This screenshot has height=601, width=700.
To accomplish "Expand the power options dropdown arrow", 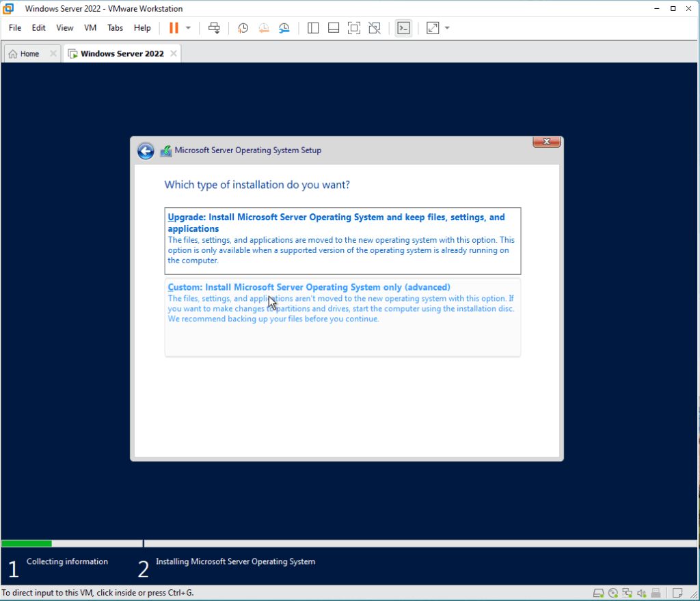I will click(189, 28).
